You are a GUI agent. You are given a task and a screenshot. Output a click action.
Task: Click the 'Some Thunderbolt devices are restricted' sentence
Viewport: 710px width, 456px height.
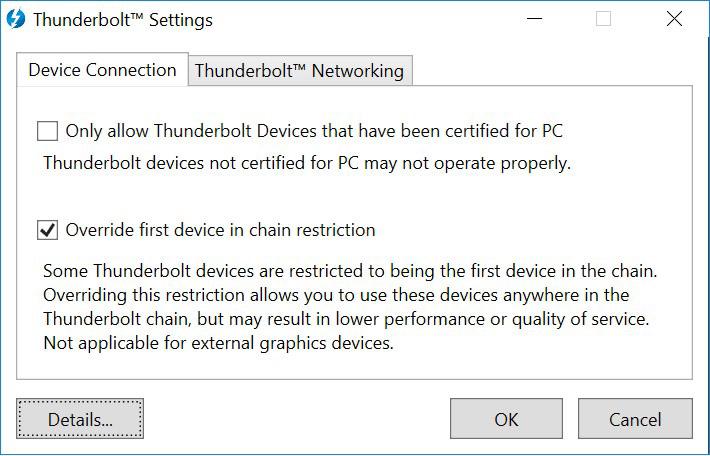[350, 271]
